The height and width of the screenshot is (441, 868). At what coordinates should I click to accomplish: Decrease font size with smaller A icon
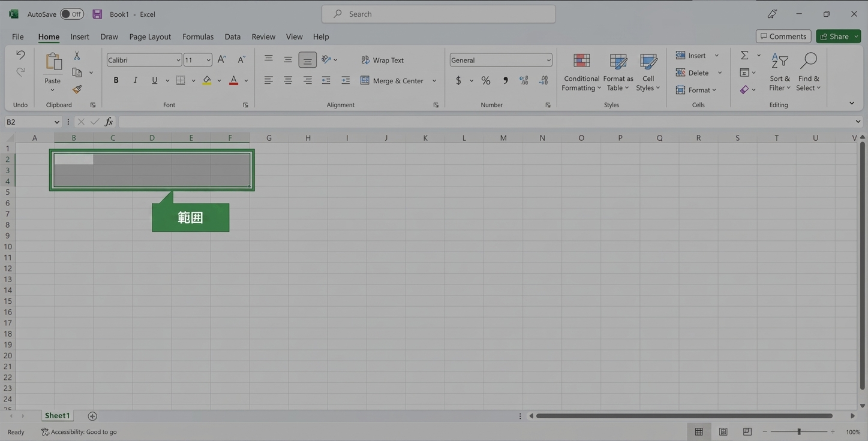pos(241,59)
